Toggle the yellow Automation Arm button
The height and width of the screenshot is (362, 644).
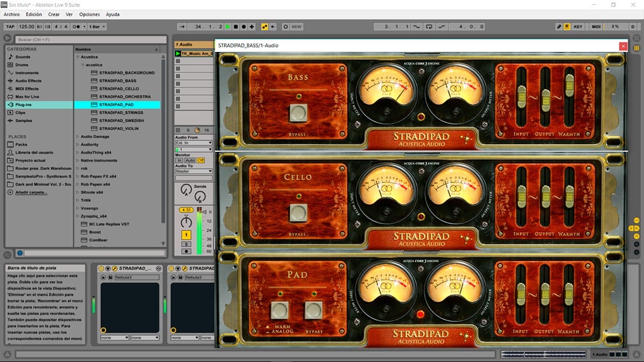[x=265, y=26]
